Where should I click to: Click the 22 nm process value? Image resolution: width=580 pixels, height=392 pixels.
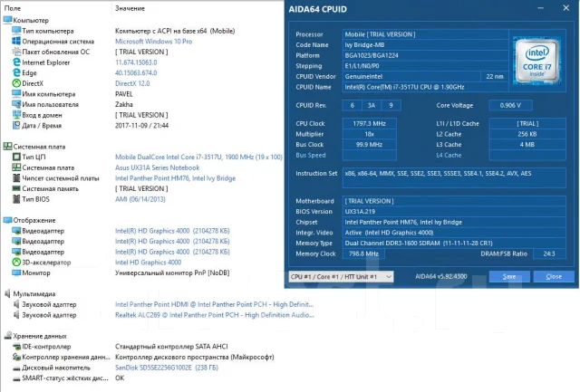pyautogui.click(x=495, y=76)
